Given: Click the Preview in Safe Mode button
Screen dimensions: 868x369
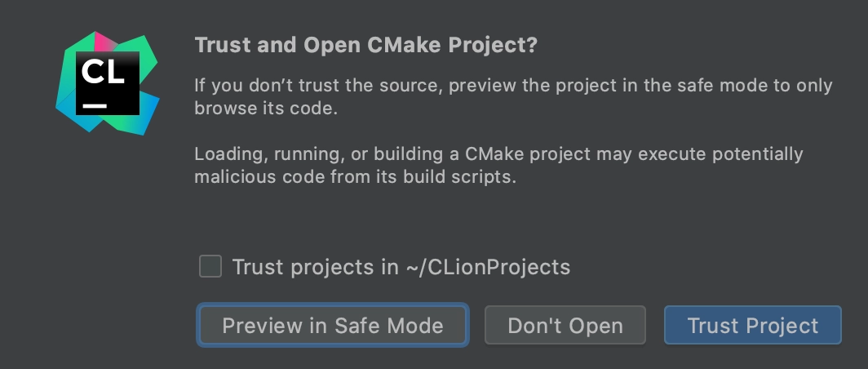Looking at the screenshot, I should (333, 325).
